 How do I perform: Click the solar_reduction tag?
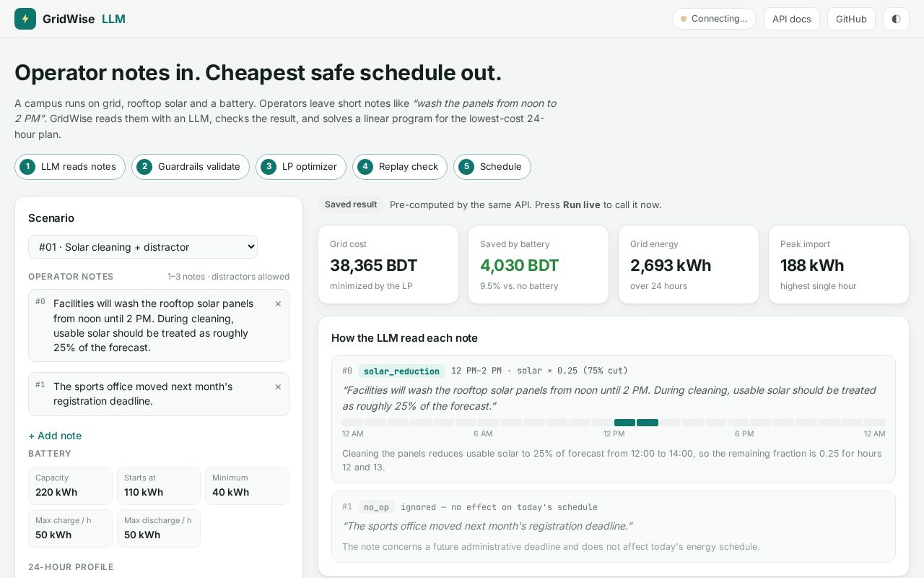[x=401, y=371]
